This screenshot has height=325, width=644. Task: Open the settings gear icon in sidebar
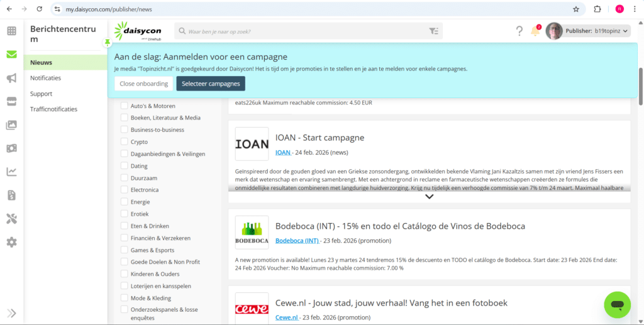click(11, 242)
